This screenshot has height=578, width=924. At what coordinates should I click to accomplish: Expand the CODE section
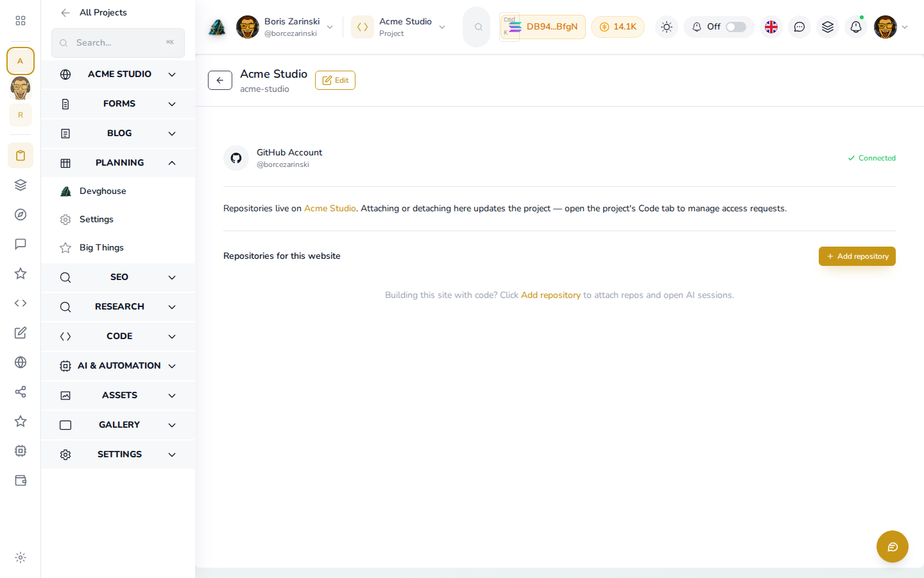coord(118,336)
